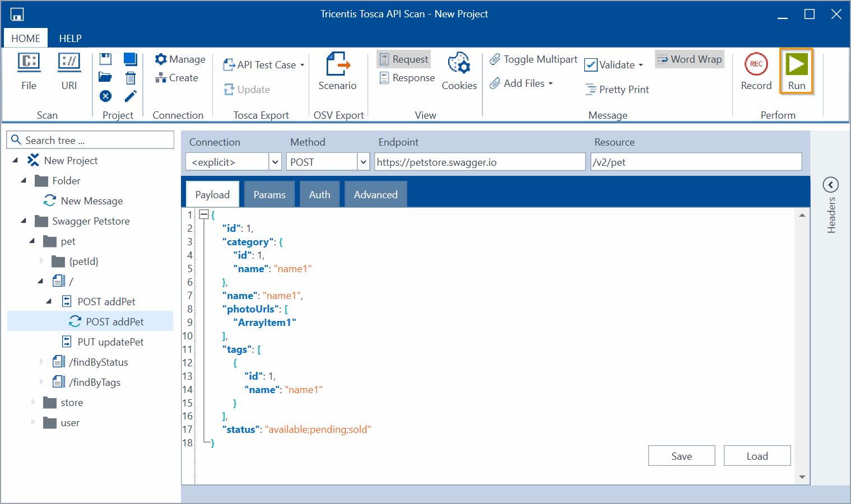
Task: Open the HELP ribbon tab
Action: 70,38
